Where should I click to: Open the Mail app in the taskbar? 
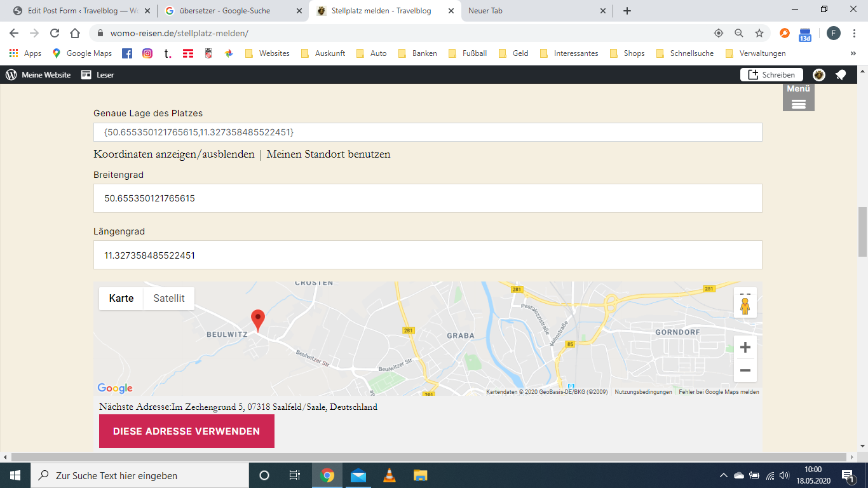click(358, 475)
